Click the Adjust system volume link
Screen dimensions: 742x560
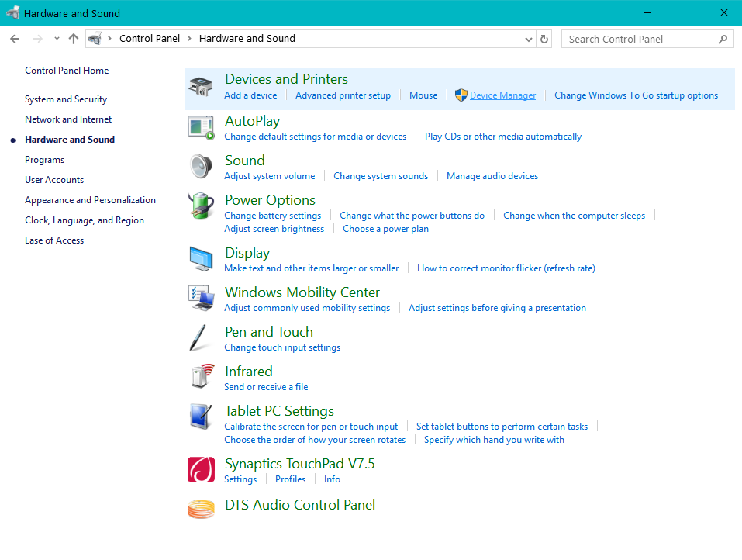(269, 175)
